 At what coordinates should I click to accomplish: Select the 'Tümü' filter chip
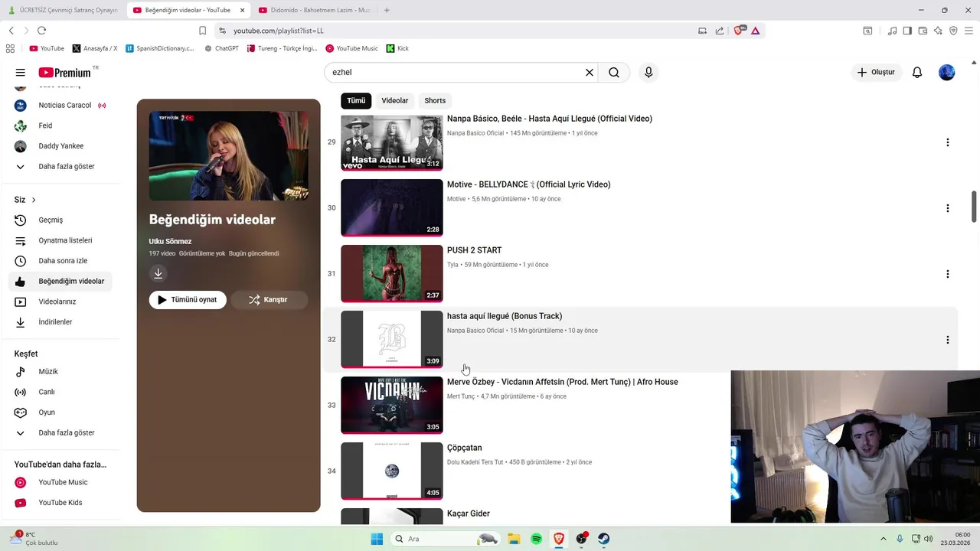[356, 100]
